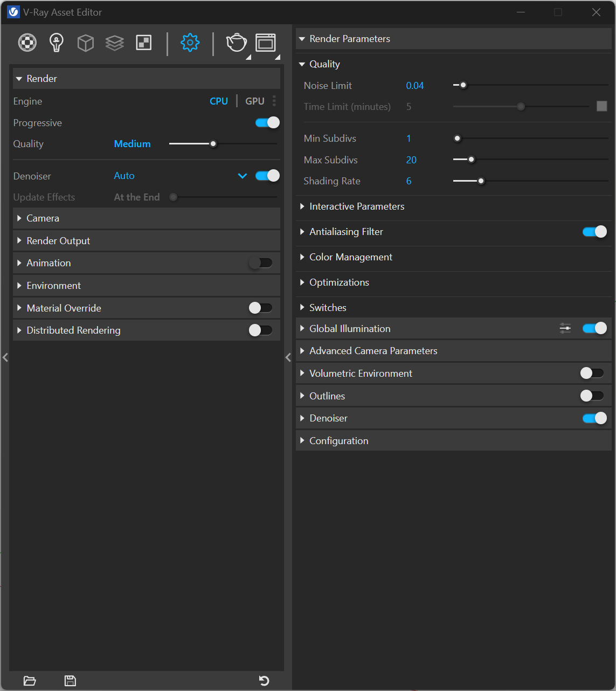Viewport: 616px width, 691px height.
Task: Switch the render engine to GPU
Action: (255, 101)
